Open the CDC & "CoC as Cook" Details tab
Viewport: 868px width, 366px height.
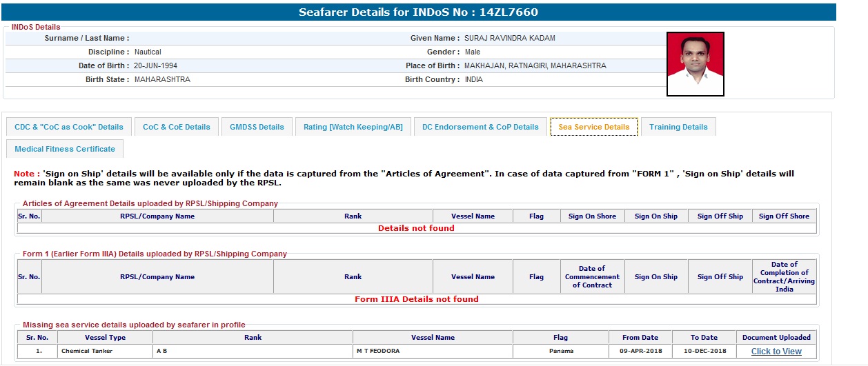[x=69, y=127]
